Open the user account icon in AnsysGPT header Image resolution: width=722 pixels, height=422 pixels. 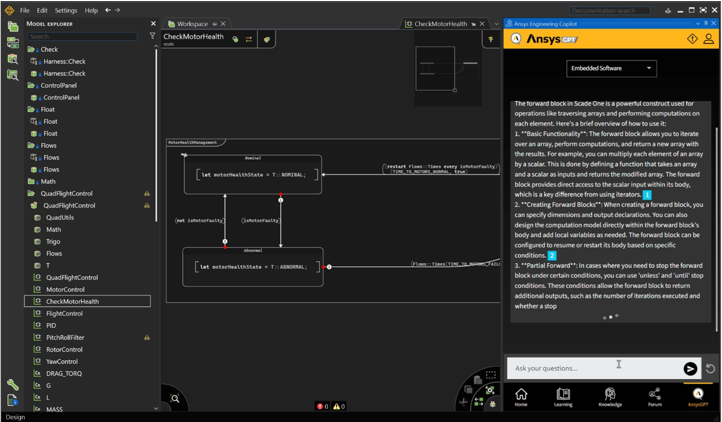click(x=709, y=39)
